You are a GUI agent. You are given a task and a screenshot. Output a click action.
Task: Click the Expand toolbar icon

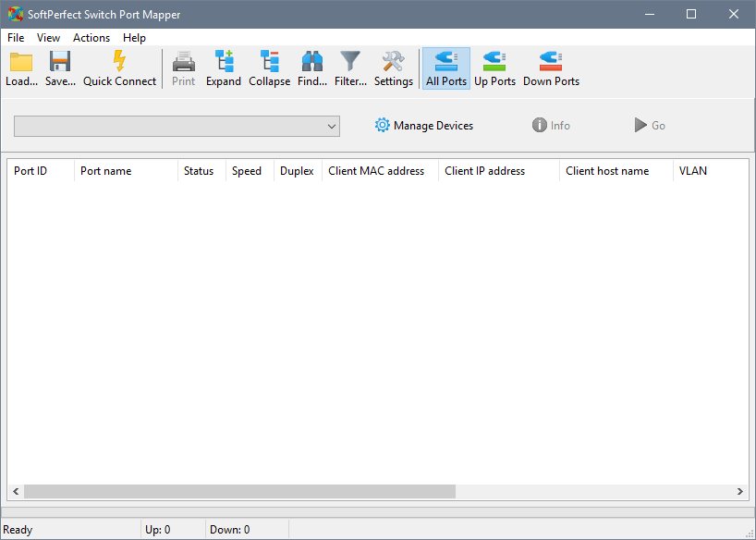(223, 67)
